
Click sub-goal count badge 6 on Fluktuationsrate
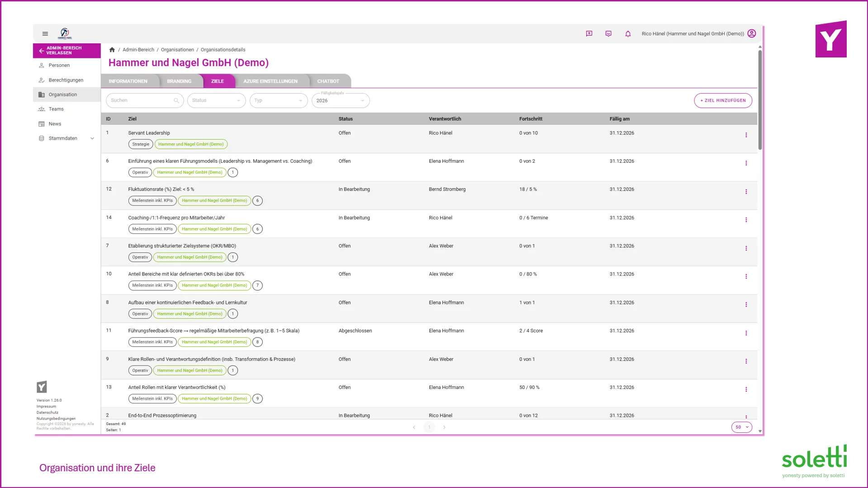(x=257, y=201)
